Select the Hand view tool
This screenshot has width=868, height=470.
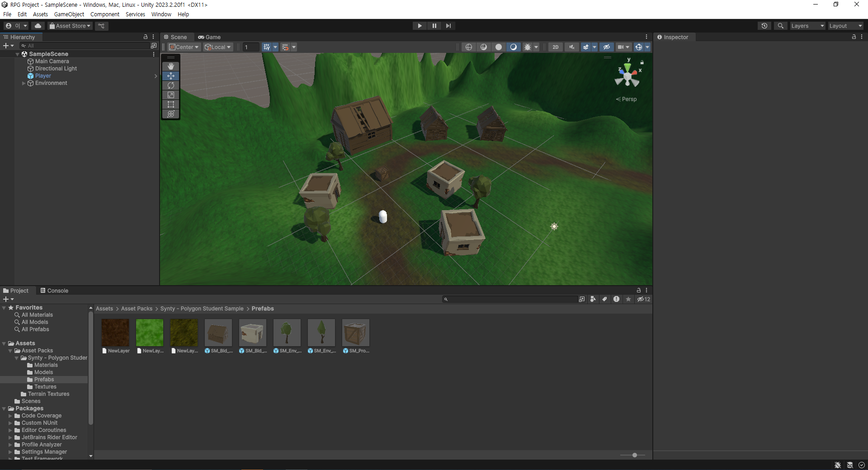[x=170, y=66]
